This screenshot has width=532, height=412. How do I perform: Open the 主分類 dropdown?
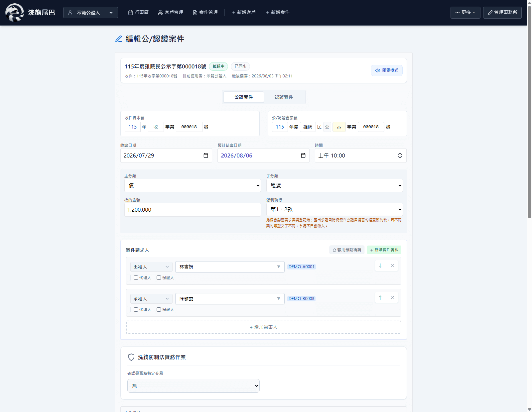click(193, 185)
